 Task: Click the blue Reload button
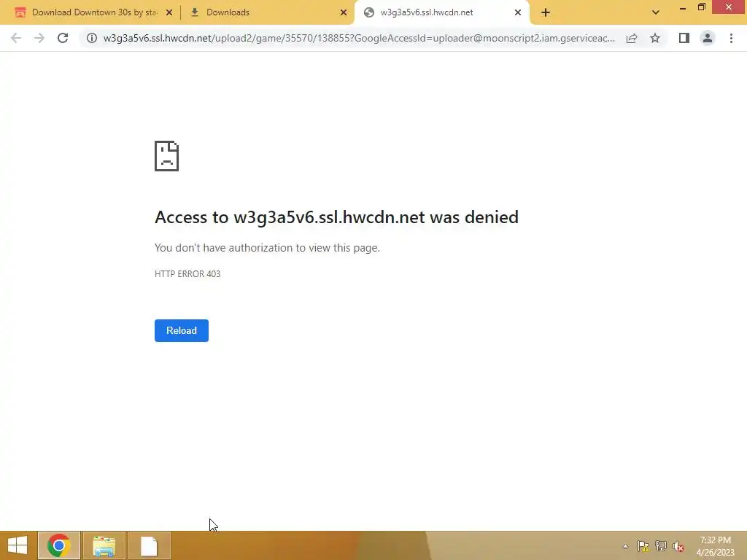coord(182,330)
